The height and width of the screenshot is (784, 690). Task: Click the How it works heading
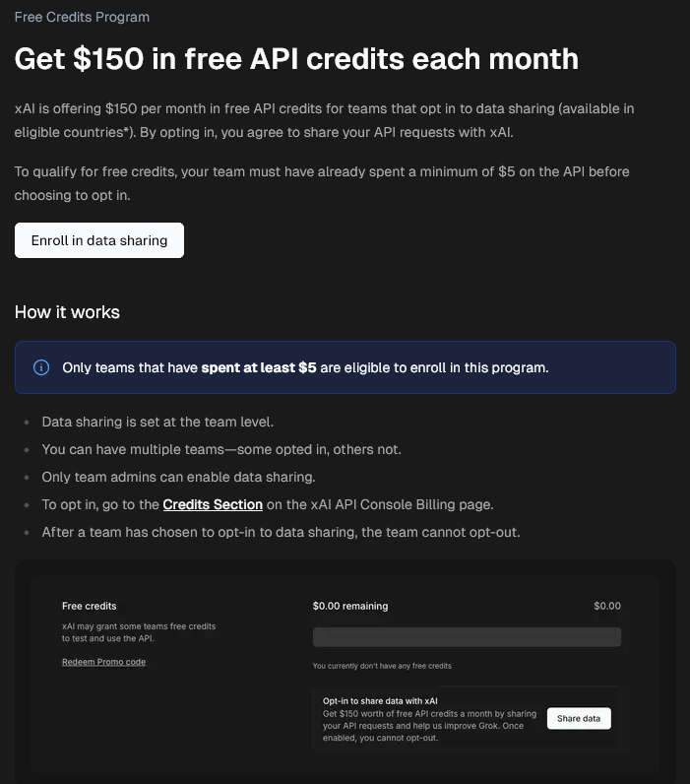click(x=67, y=312)
